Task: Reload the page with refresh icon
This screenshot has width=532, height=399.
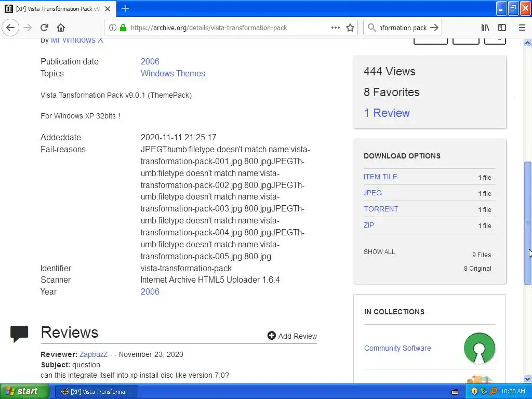Action: 45,28
